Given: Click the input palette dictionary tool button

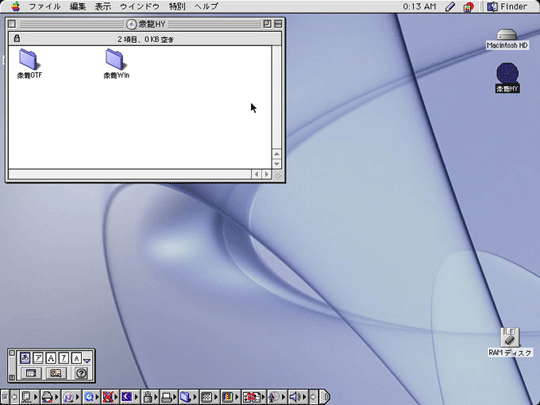Looking at the screenshot, I should click(x=56, y=373).
